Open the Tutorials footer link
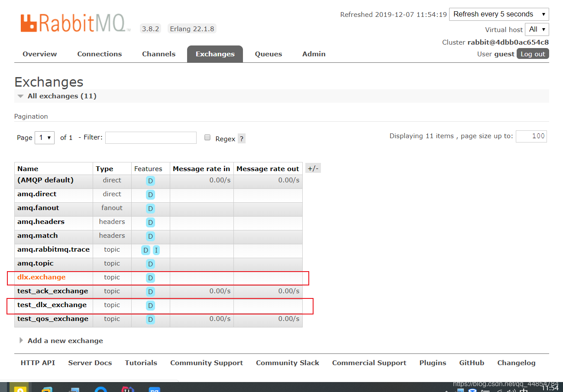 (141, 363)
